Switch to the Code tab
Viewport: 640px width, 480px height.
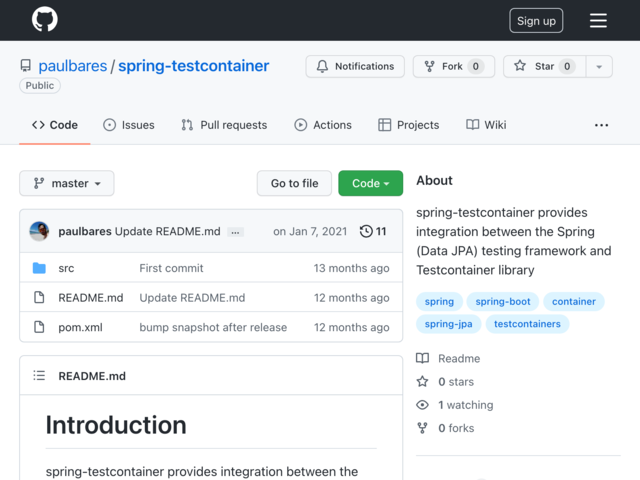[55, 125]
